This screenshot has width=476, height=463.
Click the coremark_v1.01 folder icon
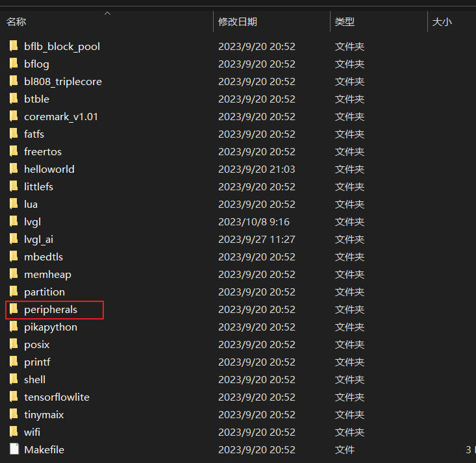[x=14, y=117]
